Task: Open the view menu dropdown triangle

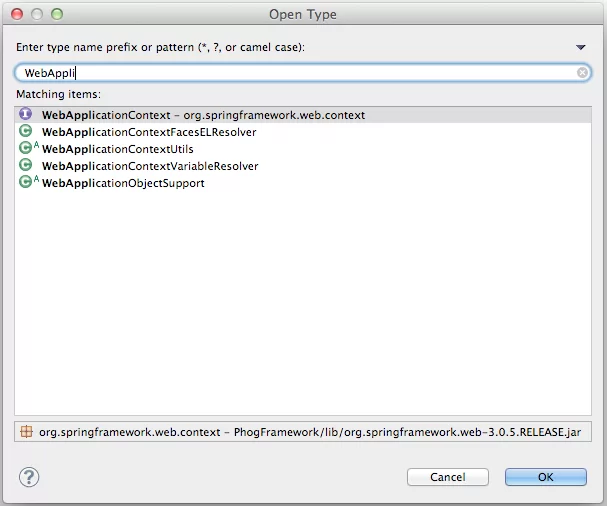Action: click(x=580, y=47)
